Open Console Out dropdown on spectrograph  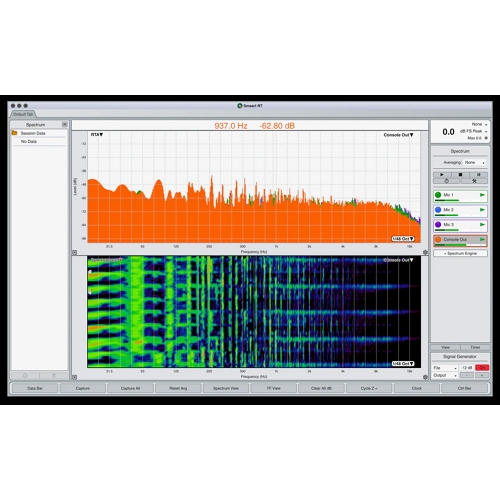pyautogui.click(x=398, y=260)
